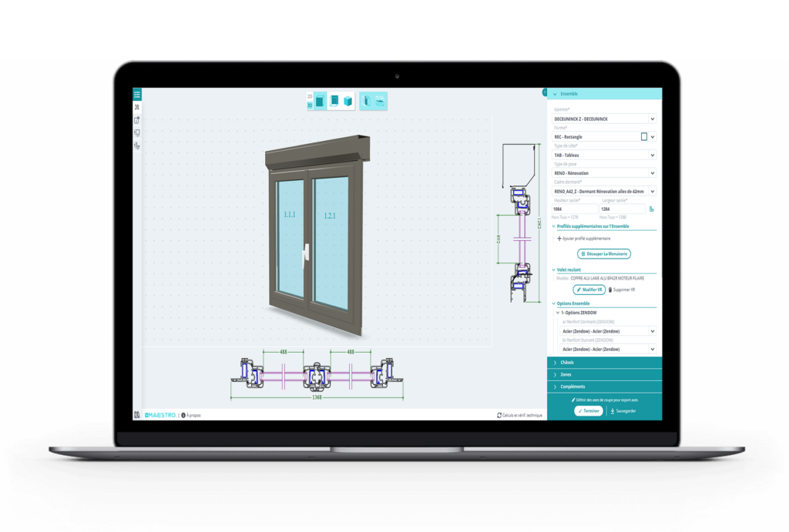Click Ajouter profilé supplémentaire
The image size is (789, 532).
click(x=584, y=239)
